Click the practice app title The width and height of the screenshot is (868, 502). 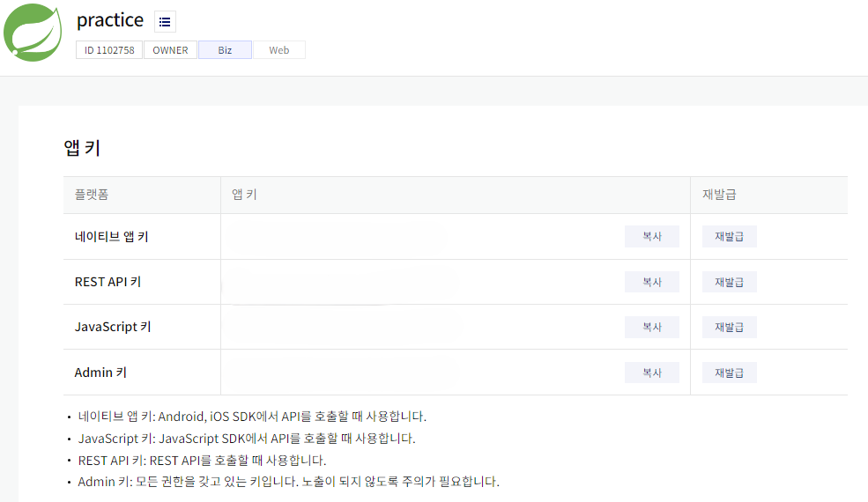pos(109,20)
